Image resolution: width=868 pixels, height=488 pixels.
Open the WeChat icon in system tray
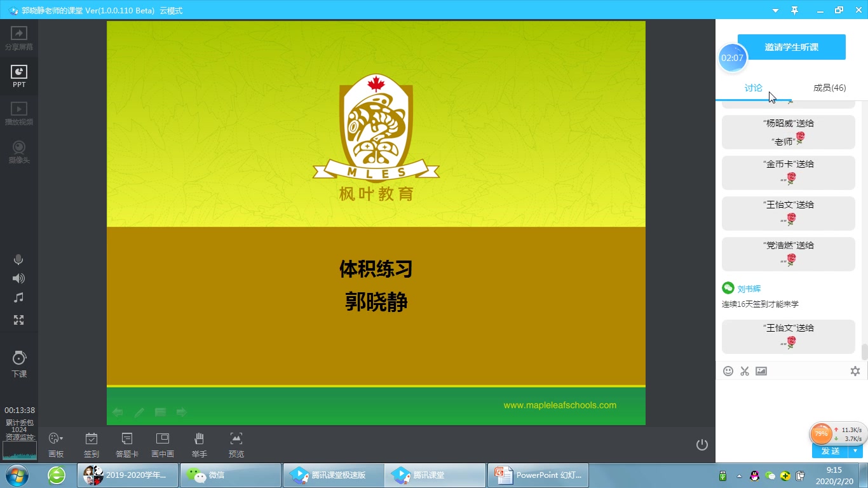pos(770,475)
